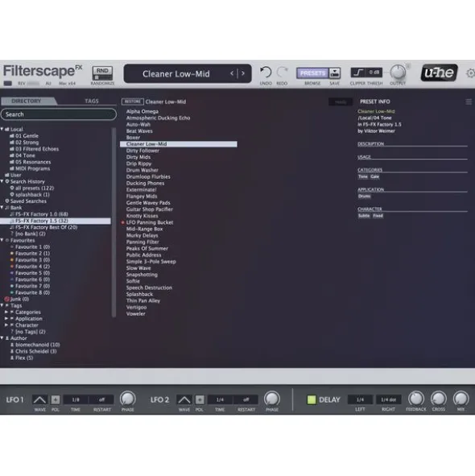Screen dimensions: 475x476
Task: Open the 04 Tone folder
Action: [x=23, y=155]
